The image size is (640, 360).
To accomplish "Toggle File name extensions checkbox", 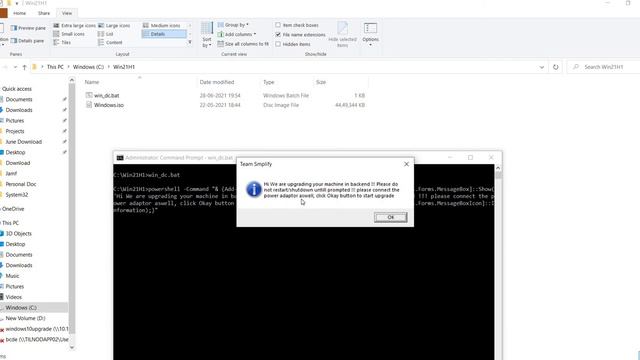I will tap(278, 35).
